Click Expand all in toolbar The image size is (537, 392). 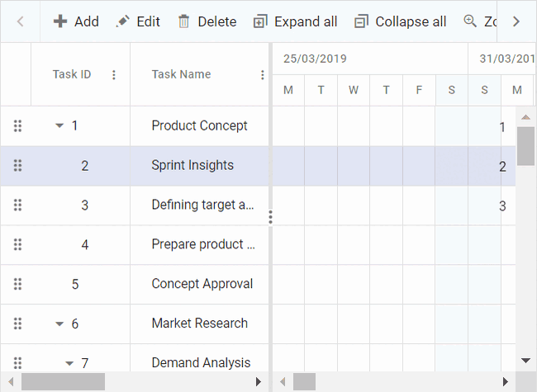point(295,21)
